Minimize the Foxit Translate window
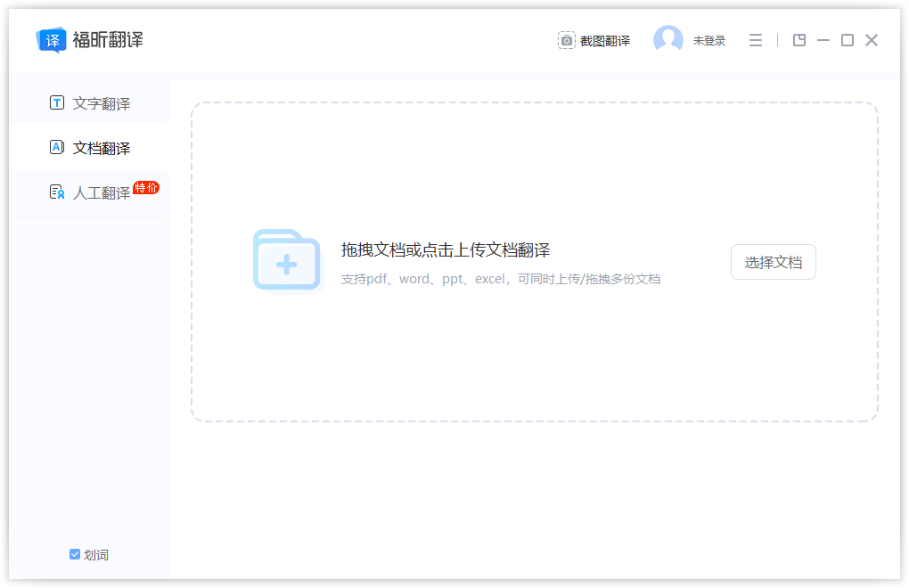 click(823, 39)
